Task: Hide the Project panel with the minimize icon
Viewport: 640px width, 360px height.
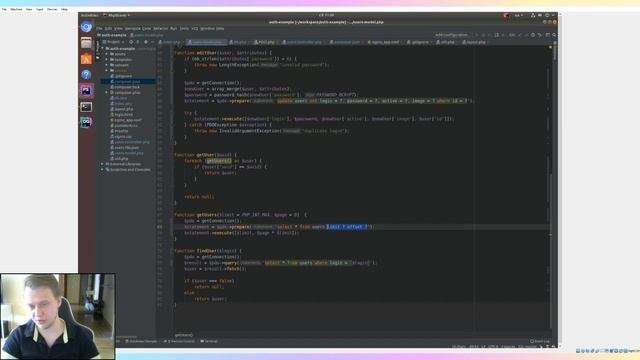Action: point(153,42)
